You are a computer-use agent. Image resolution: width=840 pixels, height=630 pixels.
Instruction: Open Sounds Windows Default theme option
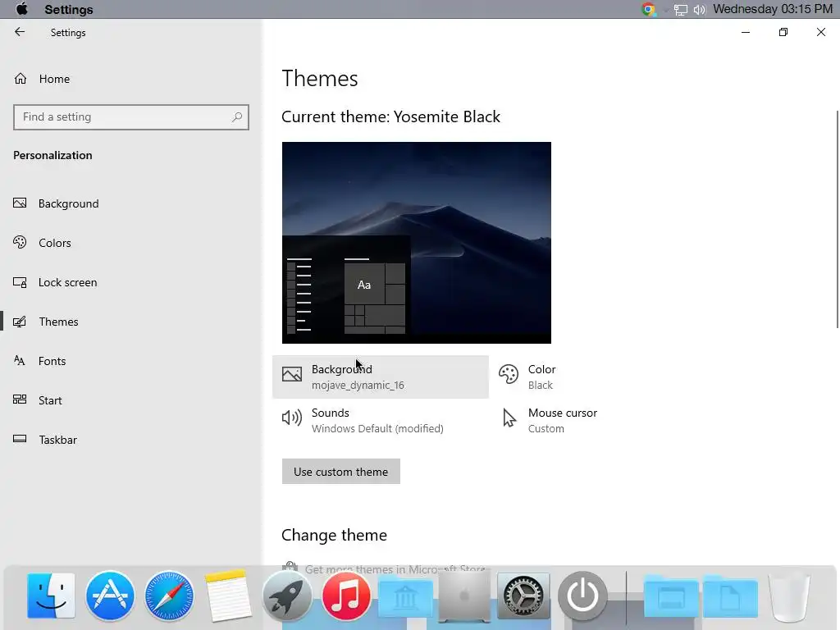coord(381,420)
